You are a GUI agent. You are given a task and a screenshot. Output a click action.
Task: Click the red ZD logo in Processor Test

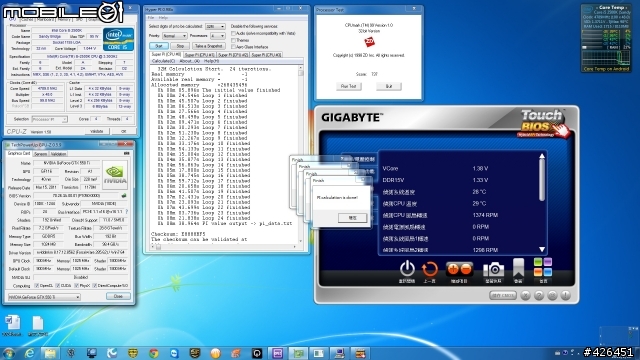[x=369, y=42]
